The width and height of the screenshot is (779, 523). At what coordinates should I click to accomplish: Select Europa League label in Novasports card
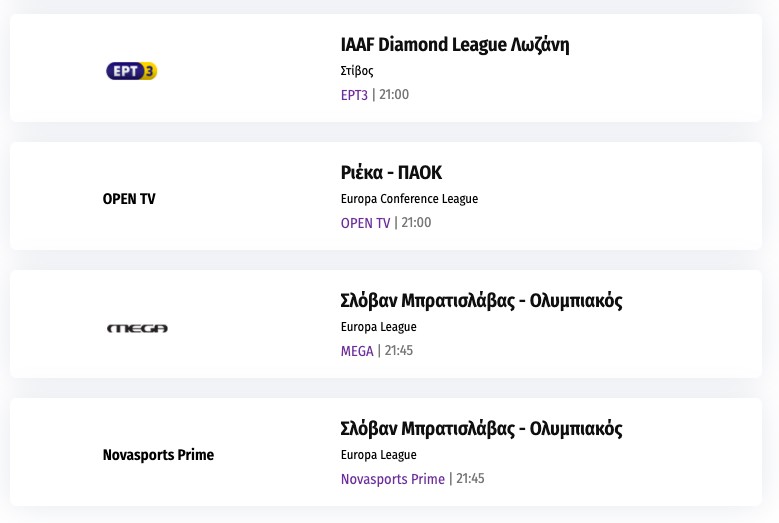pyautogui.click(x=378, y=455)
